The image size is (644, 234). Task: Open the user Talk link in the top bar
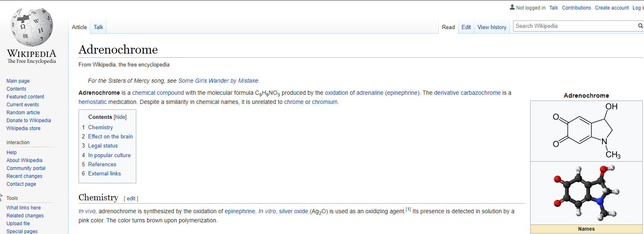click(553, 8)
